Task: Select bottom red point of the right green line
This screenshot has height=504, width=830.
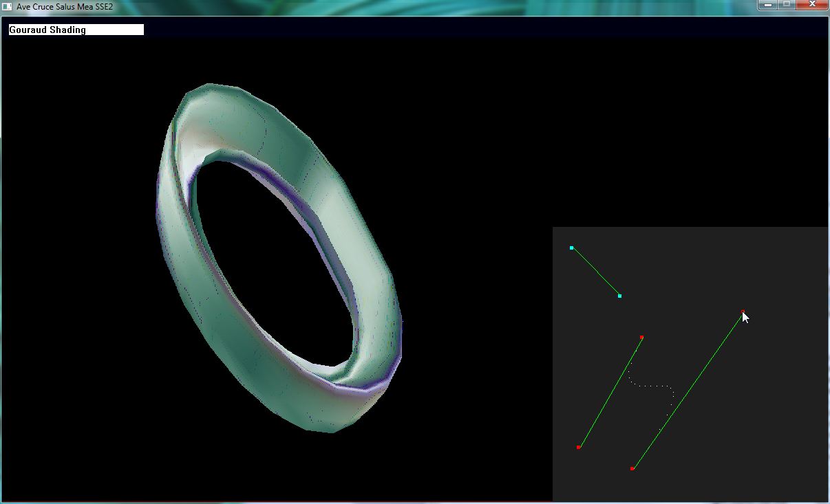Action: pyautogui.click(x=632, y=468)
